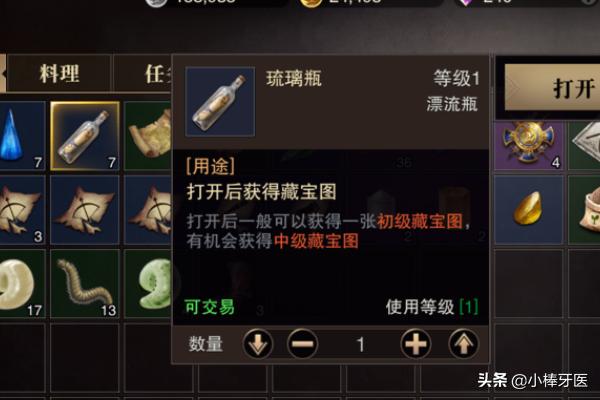The image size is (600, 400).
Task: Click the quantity value field showing 1
Action: pyautogui.click(x=360, y=344)
